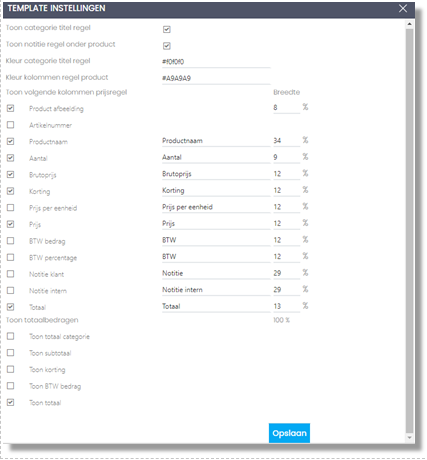Focus the Productnaam label text field
The height and width of the screenshot is (460, 427).
[216, 141]
